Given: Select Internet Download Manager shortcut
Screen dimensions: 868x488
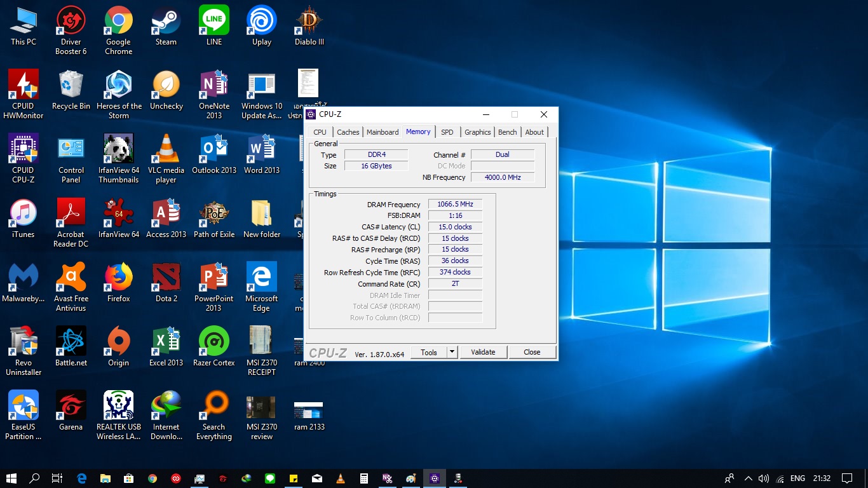Looking at the screenshot, I should [x=166, y=416].
